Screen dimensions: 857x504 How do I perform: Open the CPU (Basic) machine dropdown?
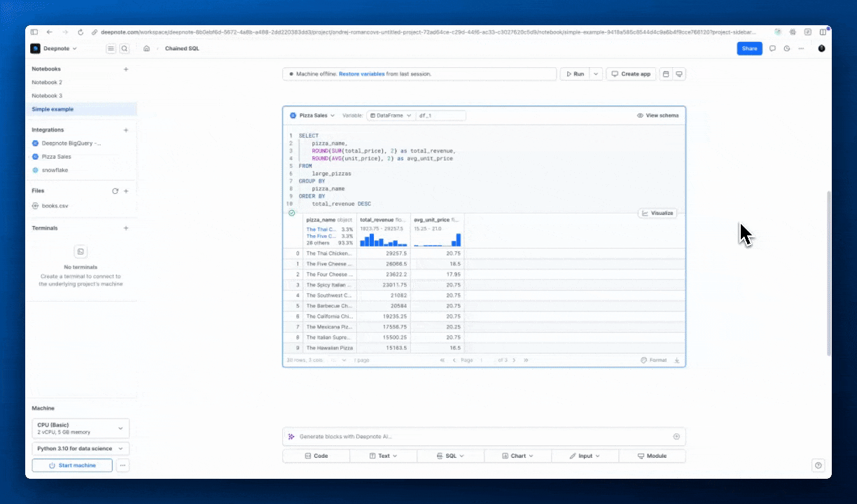81,428
